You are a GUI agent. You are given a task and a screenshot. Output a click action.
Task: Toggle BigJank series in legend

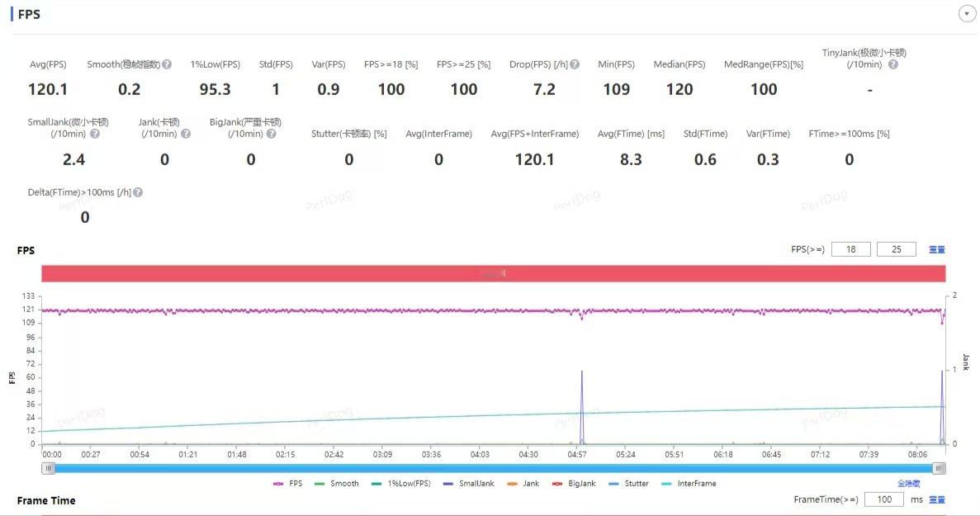574,484
